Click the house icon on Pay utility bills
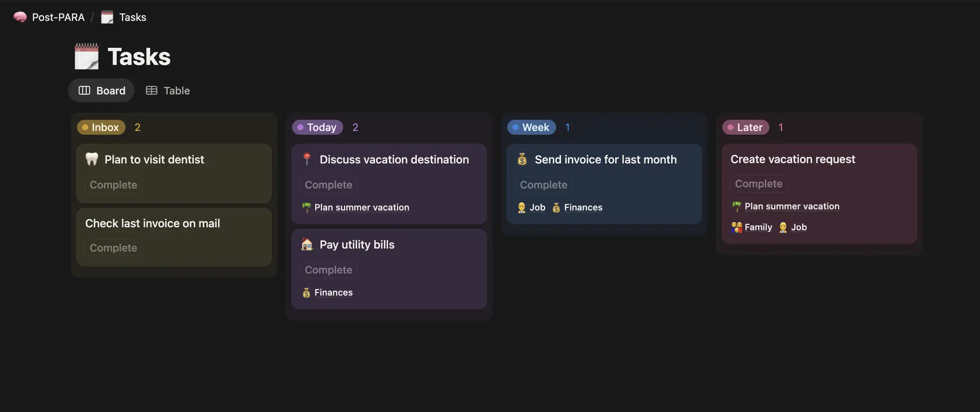The height and width of the screenshot is (412, 980). click(x=307, y=244)
